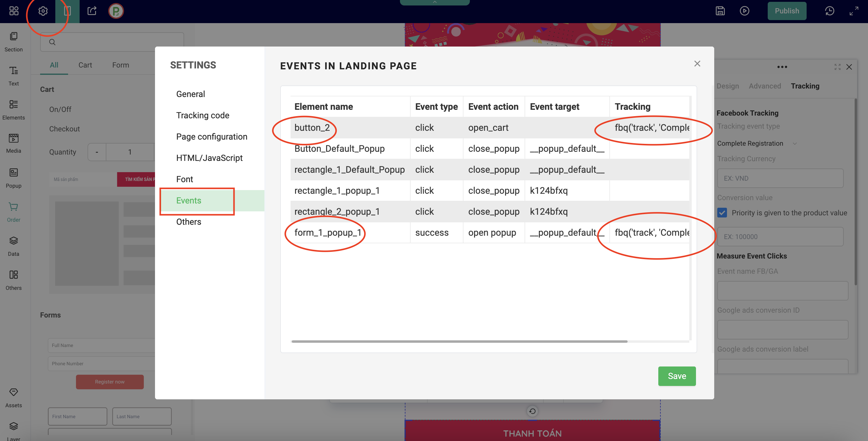Open the apps grid icon in top bar
Screen dimensions: 868x441
pos(14,11)
